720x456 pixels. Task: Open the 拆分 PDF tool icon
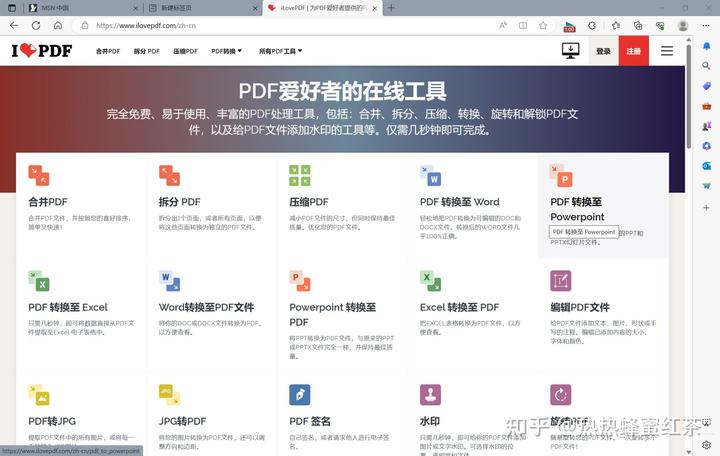[x=169, y=175]
